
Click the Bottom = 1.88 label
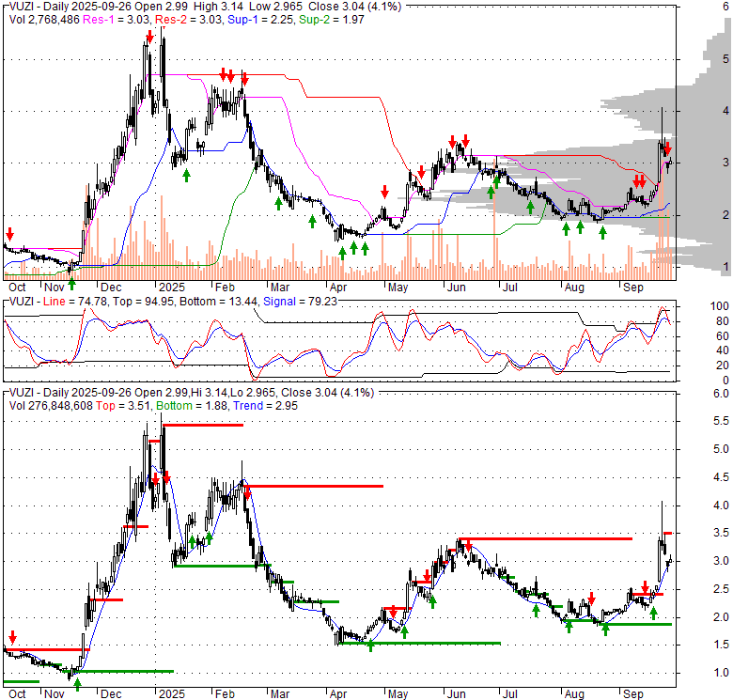coord(192,406)
